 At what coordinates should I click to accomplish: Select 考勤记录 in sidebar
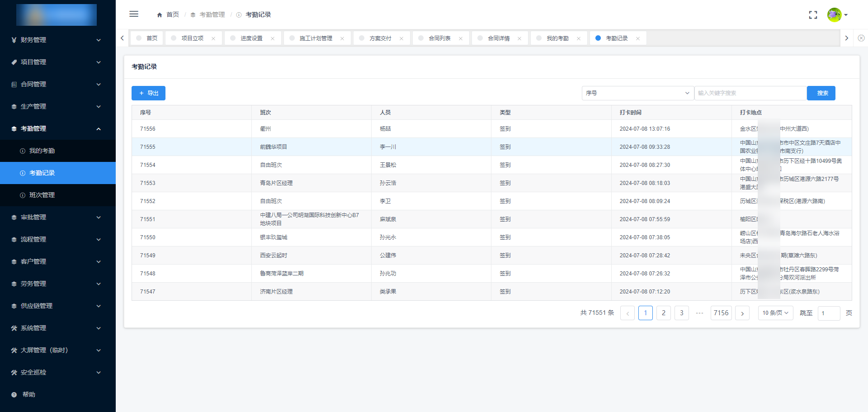(58, 173)
